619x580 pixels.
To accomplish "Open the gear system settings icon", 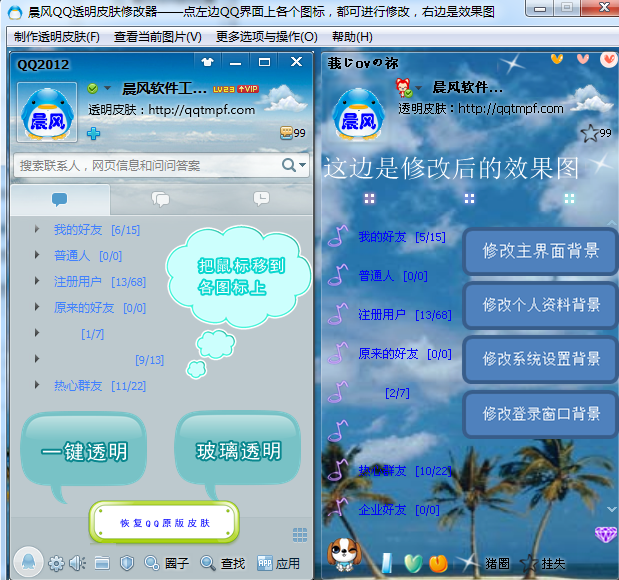I will click(56, 563).
